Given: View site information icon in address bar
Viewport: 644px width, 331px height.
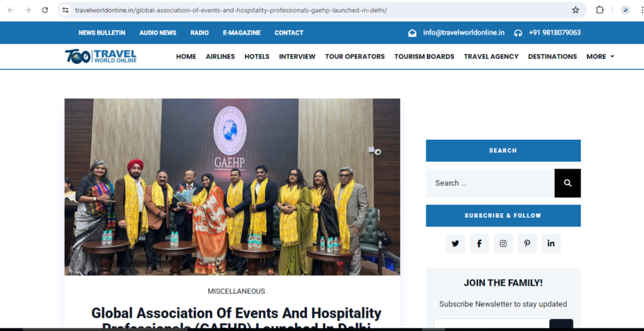Looking at the screenshot, I should pyautogui.click(x=65, y=10).
